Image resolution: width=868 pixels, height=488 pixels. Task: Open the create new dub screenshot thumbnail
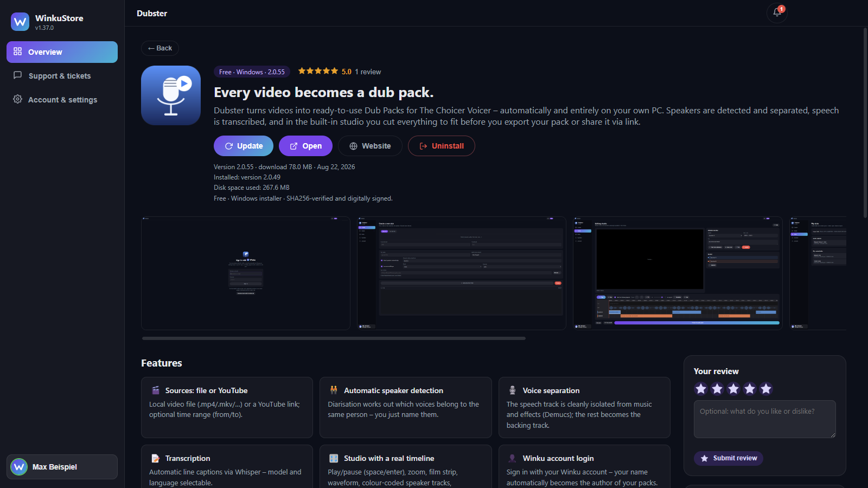[x=462, y=273]
